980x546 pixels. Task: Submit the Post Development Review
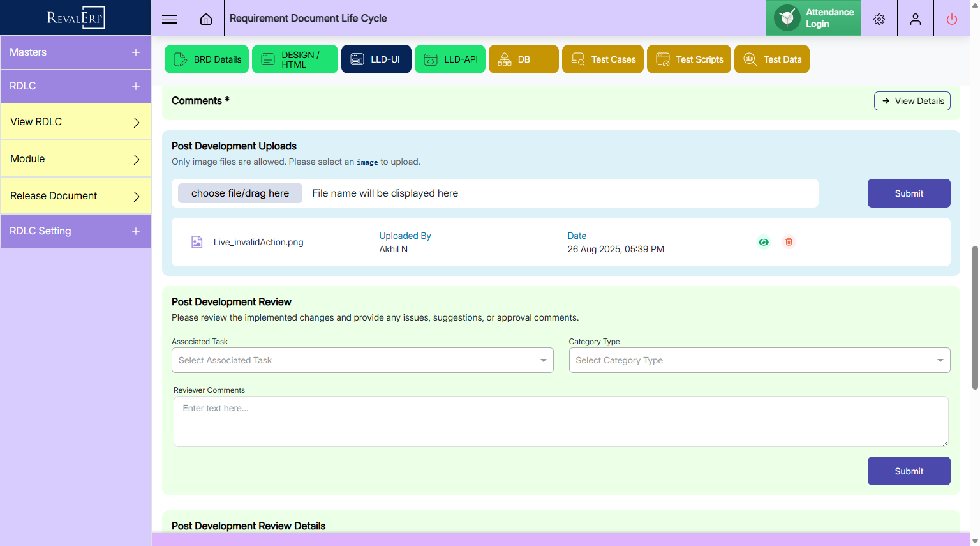pyautogui.click(x=909, y=471)
